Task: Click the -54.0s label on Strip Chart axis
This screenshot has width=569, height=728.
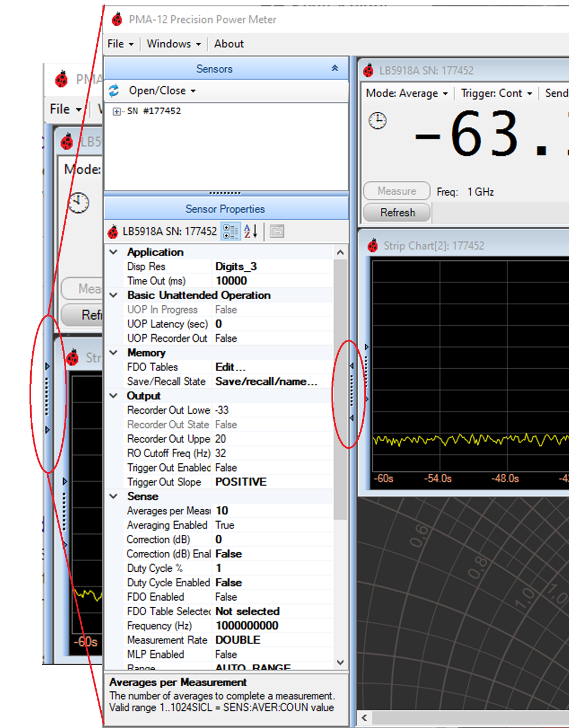Action: [438, 479]
